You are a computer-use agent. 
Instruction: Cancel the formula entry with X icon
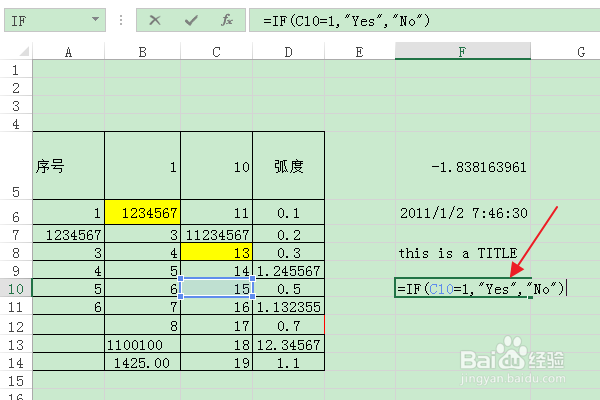(x=155, y=20)
